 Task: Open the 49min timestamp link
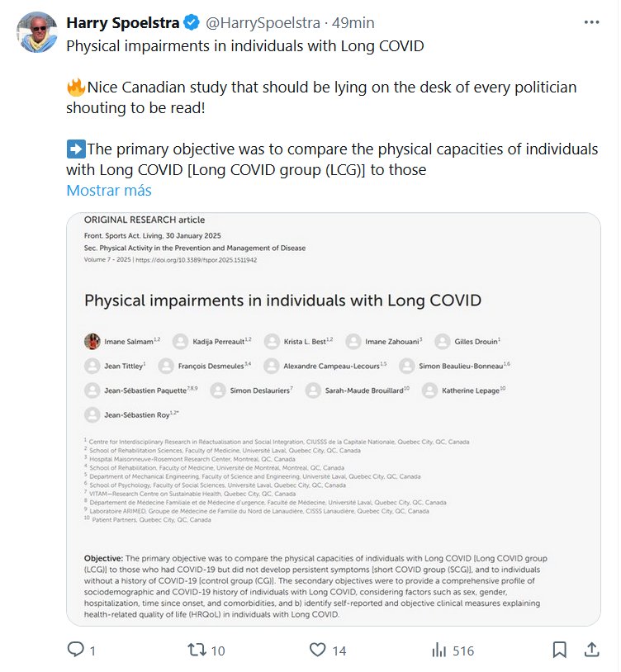(355, 21)
